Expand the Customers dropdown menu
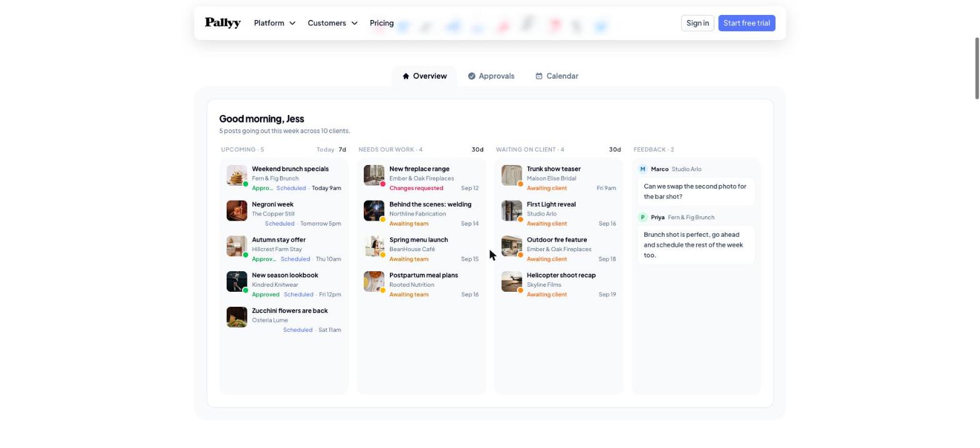 click(x=332, y=23)
